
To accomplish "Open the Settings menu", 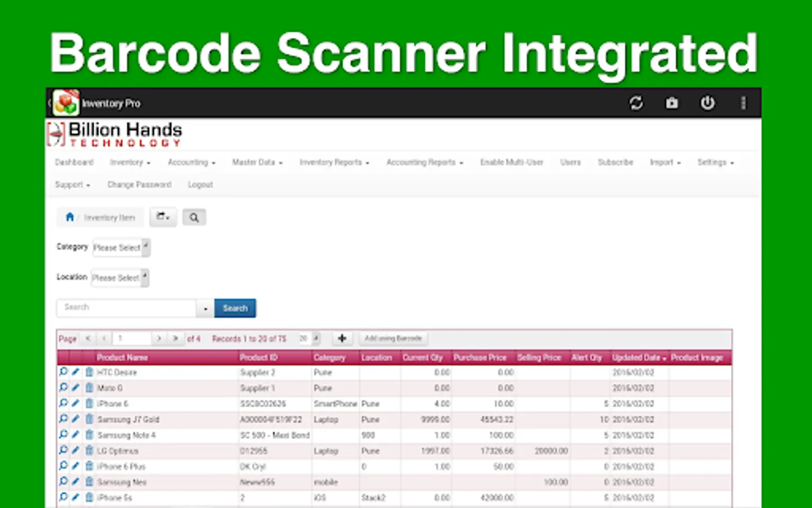I will coord(716,163).
